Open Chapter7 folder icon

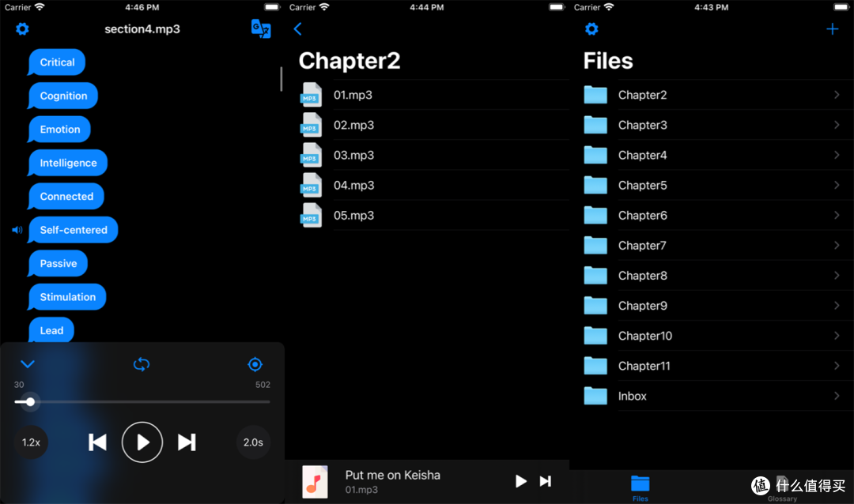(595, 246)
